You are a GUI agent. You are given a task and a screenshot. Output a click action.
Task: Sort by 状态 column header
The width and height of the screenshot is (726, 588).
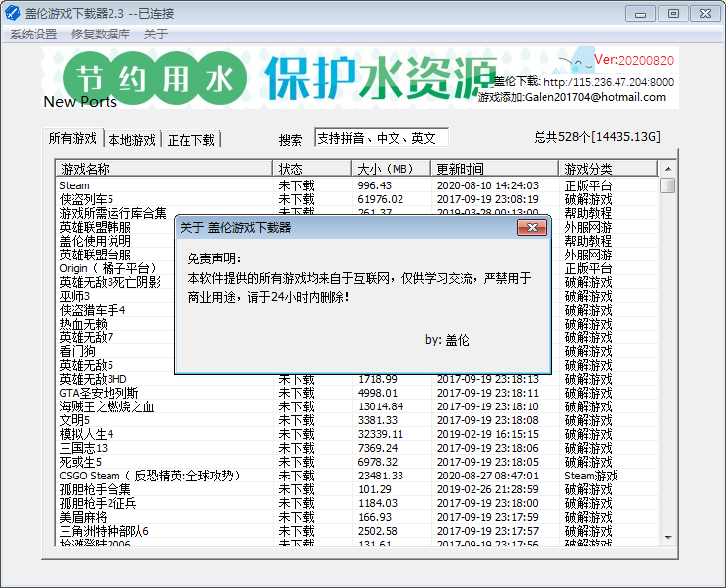tap(313, 169)
